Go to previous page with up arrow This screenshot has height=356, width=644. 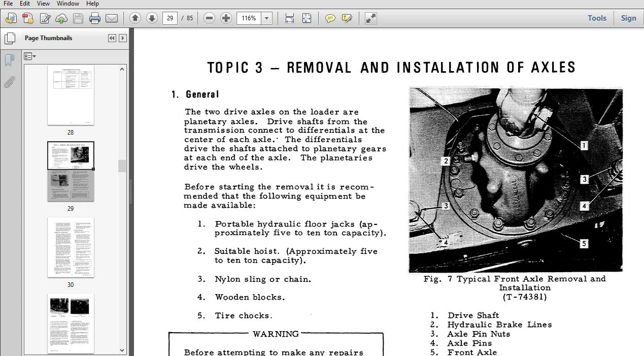click(135, 18)
